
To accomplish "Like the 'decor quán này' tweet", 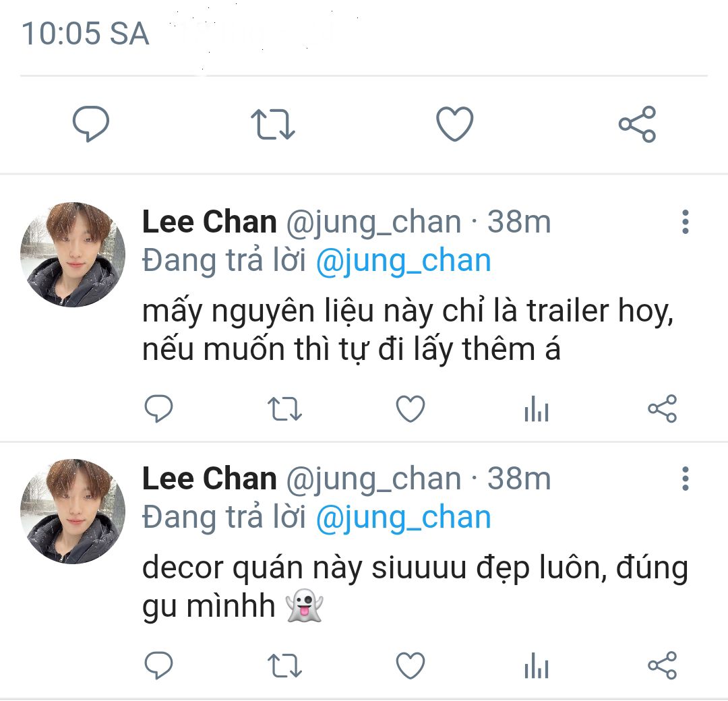I will [411, 665].
